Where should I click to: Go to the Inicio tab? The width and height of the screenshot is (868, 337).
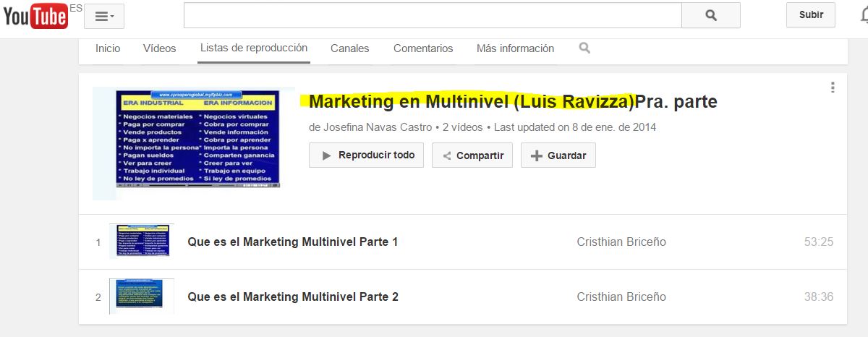[108, 48]
